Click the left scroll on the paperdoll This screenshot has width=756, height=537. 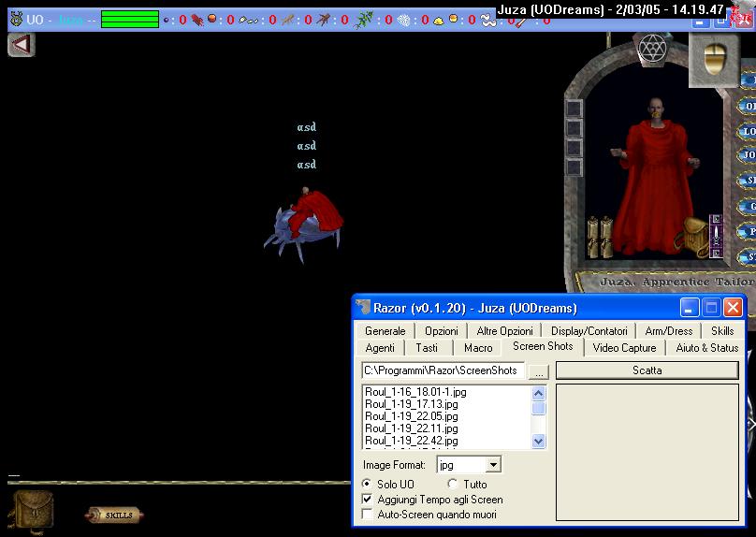pos(593,237)
